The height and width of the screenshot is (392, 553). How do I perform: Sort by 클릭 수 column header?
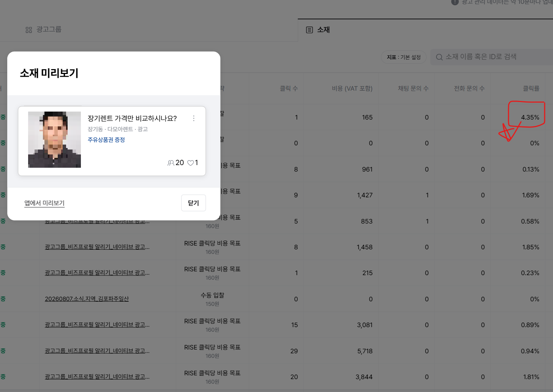coord(289,88)
